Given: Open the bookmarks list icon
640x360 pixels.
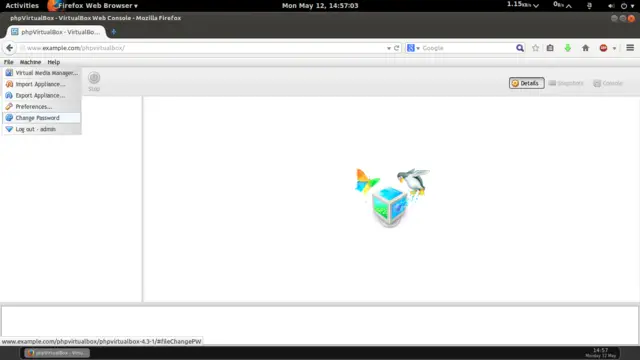Looking at the screenshot, I should click(550, 48).
